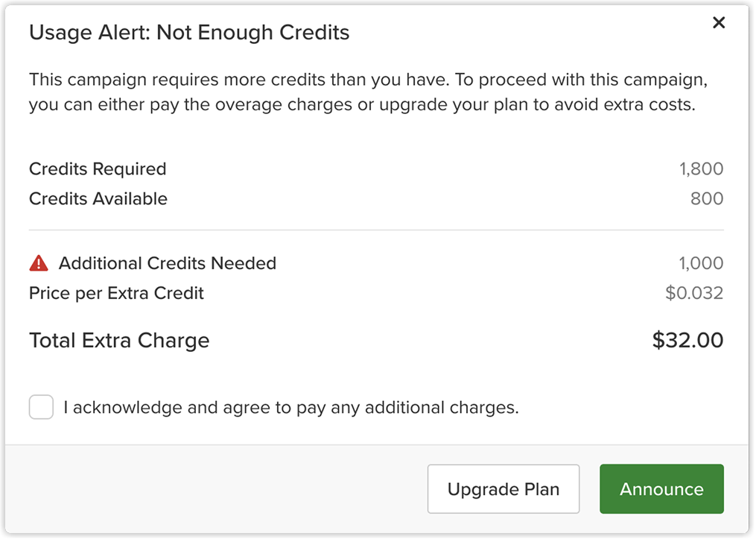Close the Usage Alert dialog
This screenshot has height=539, width=756.
coord(719,22)
